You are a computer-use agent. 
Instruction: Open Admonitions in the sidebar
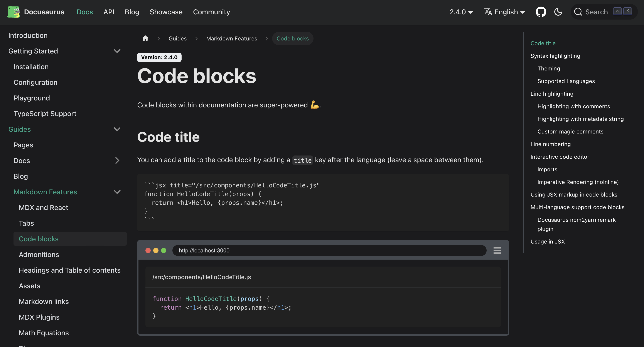click(39, 254)
